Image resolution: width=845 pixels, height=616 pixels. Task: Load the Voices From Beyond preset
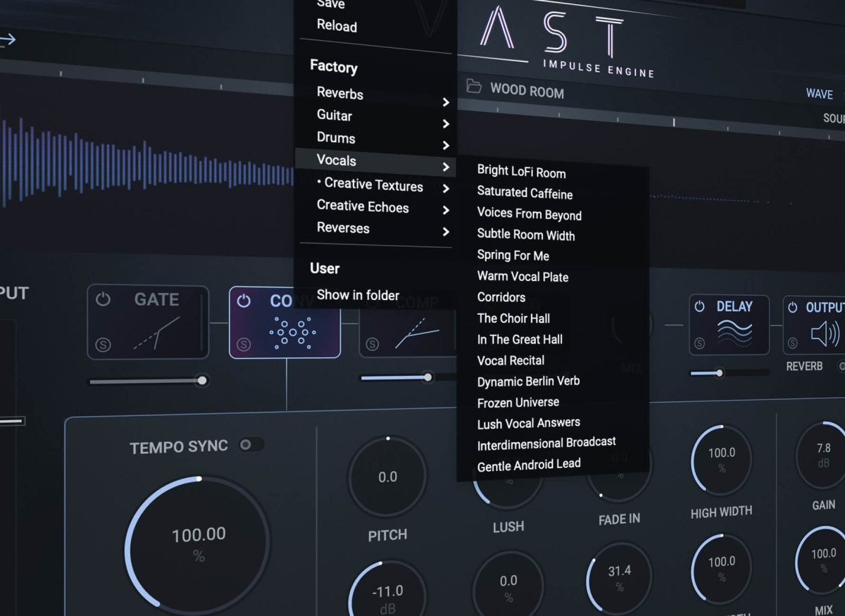[529, 214]
